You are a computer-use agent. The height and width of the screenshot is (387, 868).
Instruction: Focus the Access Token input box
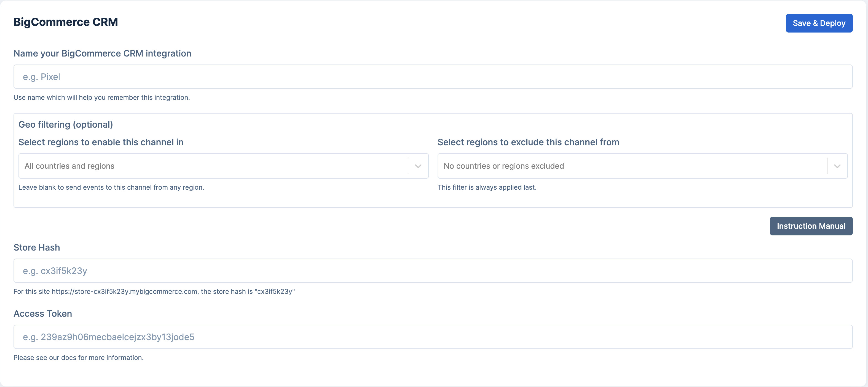point(433,337)
